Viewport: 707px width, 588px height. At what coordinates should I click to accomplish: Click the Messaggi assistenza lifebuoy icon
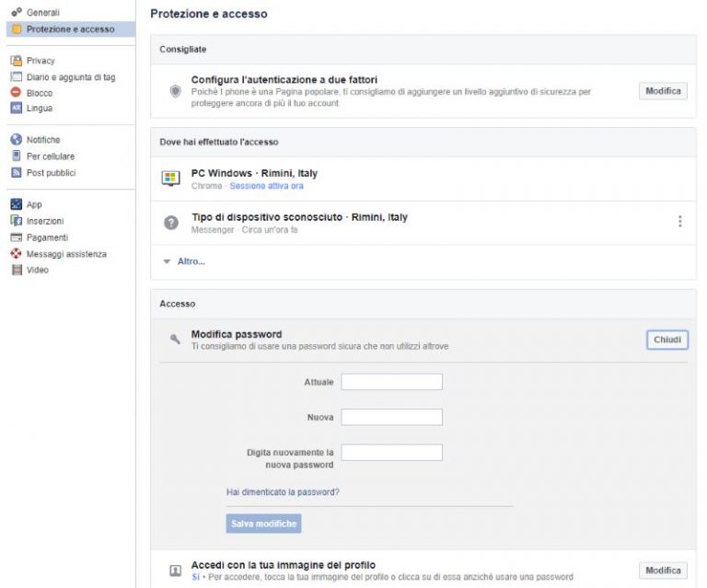(x=16, y=254)
